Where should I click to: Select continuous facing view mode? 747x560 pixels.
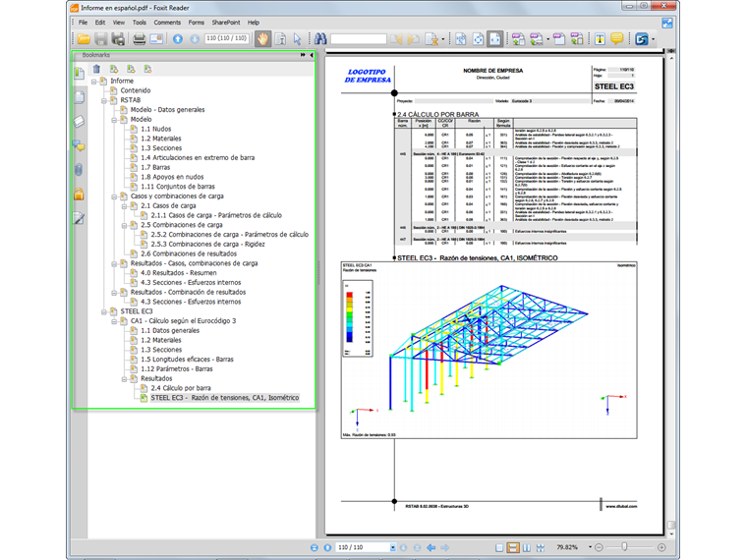(541, 547)
